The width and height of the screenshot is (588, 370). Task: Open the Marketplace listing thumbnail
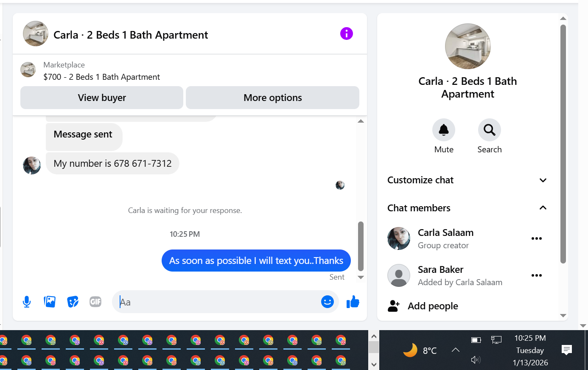point(28,70)
